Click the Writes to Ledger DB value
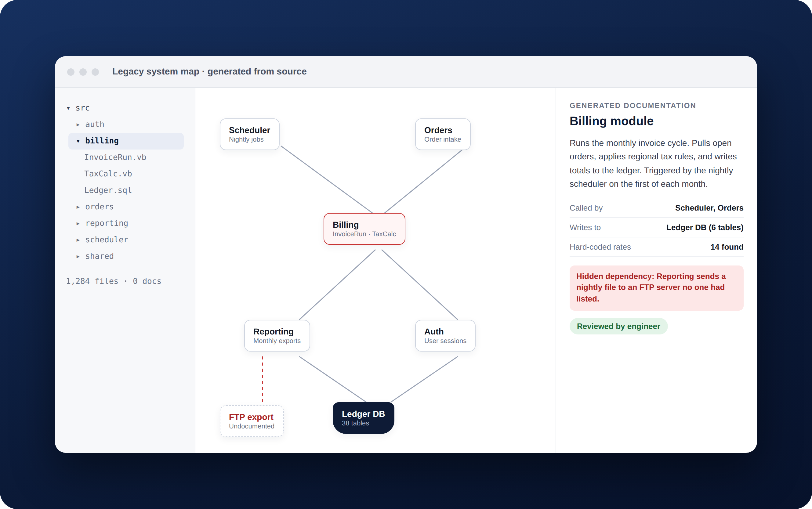Image resolution: width=812 pixels, height=509 pixels. [705, 228]
